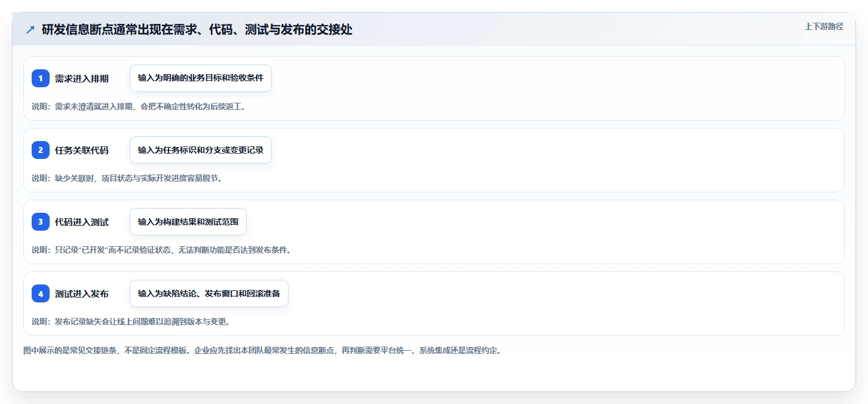Image resolution: width=868 pixels, height=404 pixels.
Task: Click the title 研发信息断点通常出现在需求、代码、测试与发布的交接处
Action: click(x=197, y=30)
